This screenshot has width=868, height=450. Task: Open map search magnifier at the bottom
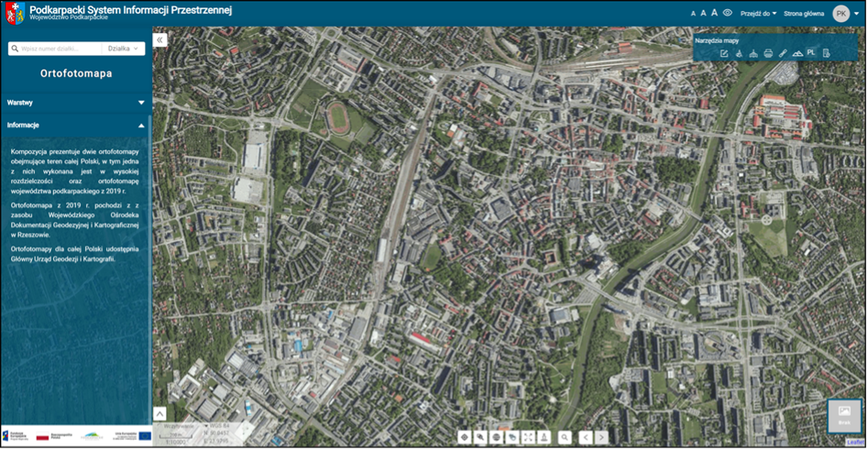[565, 437]
